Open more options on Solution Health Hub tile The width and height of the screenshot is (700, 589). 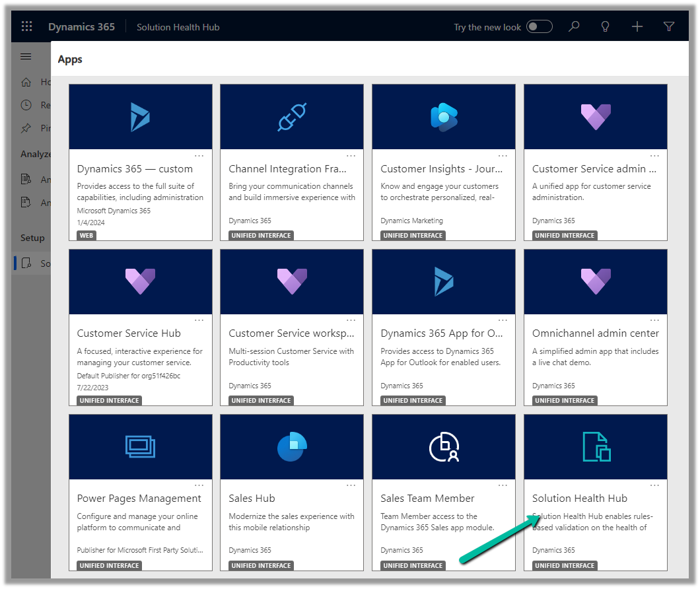click(x=654, y=485)
